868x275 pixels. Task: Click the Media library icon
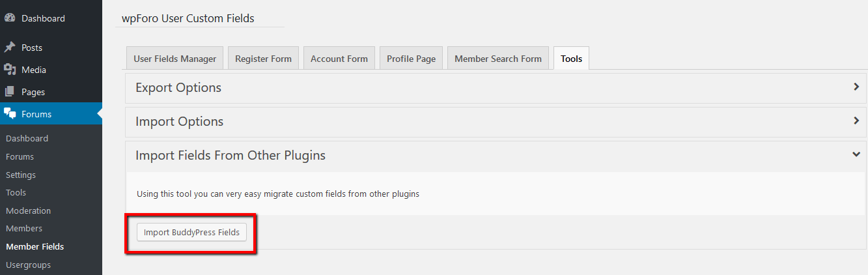(x=10, y=70)
